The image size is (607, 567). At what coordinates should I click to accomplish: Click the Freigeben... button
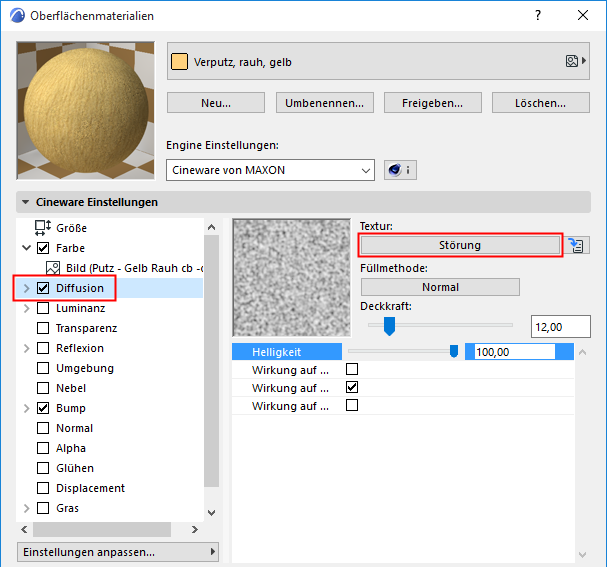[432, 103]
